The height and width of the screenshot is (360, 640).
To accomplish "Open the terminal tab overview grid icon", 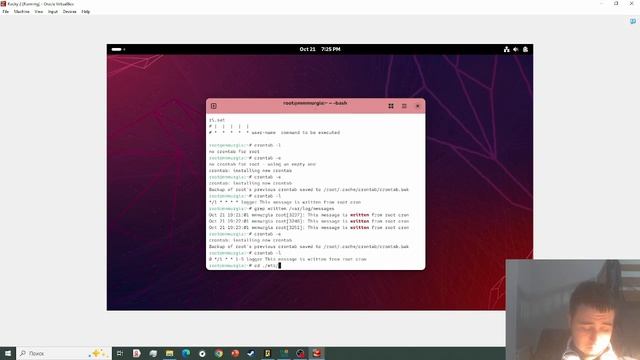I will tap(391, 106).
